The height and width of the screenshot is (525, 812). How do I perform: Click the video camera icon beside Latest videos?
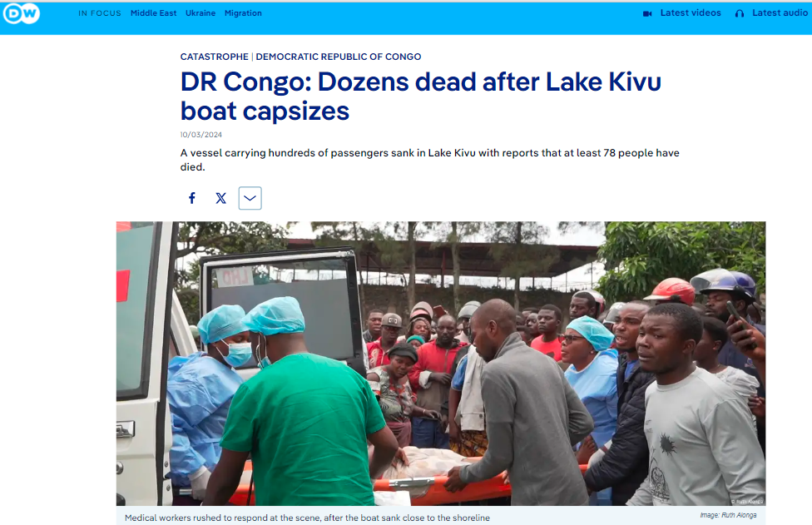click(x=647, y=13)
